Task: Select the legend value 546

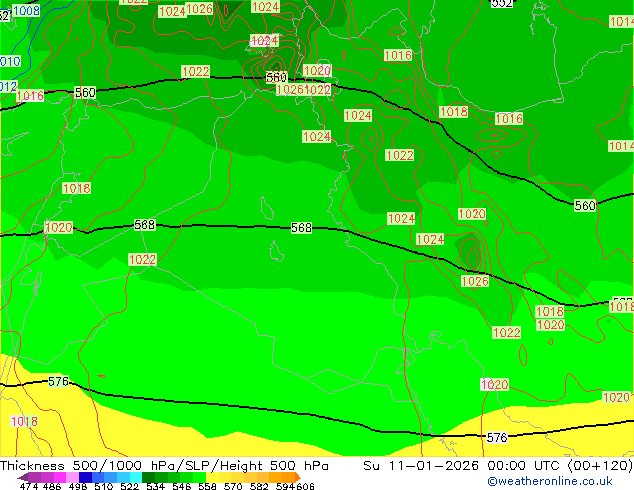Action: 182,486
